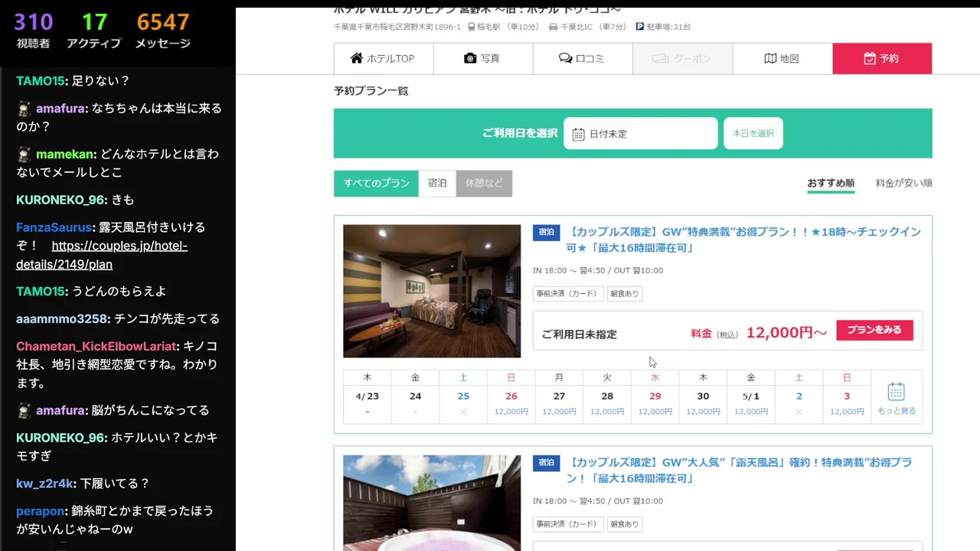980x551 pixels.
Task: Select the 休憩など filter
Action: tap(484, 184)
